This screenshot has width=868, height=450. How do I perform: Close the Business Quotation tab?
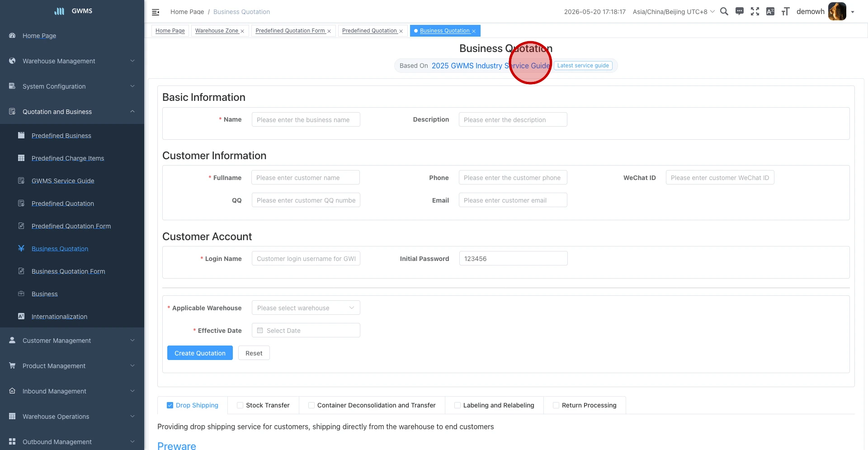coord(474,31)
